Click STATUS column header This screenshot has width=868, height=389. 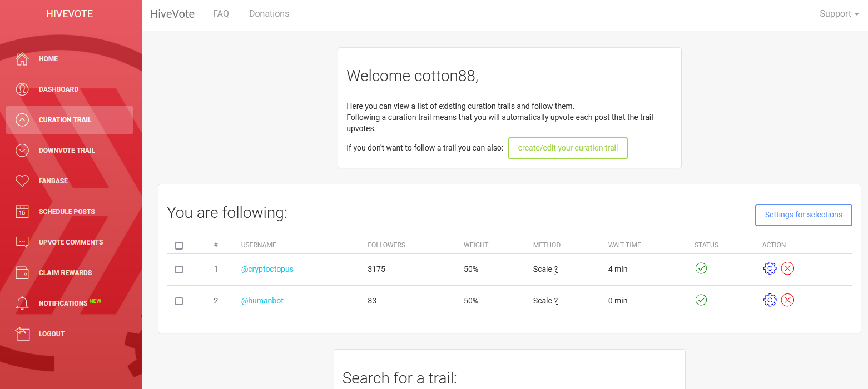pos(706,245)
